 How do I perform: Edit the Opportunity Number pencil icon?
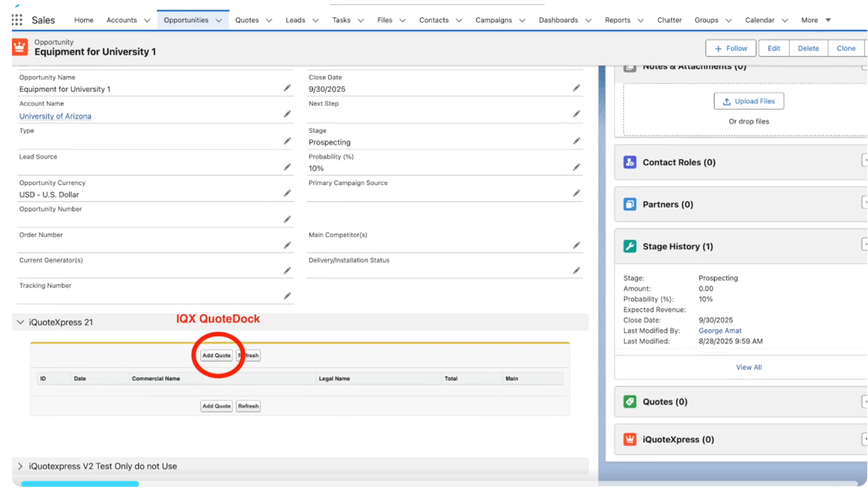click(x=287, y=219)
